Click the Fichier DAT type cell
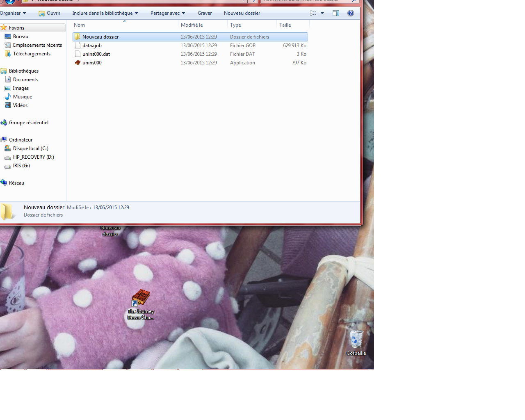525x420 pixels. point(242,54)
